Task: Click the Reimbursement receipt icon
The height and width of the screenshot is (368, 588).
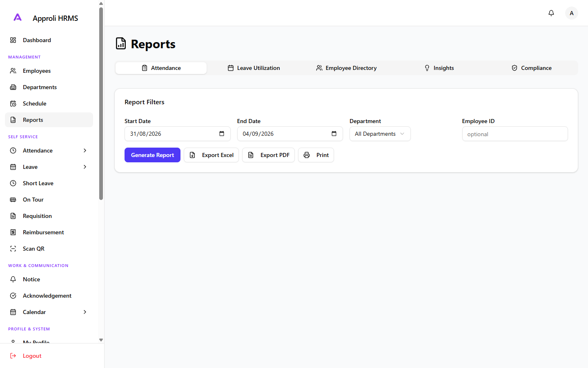Action: coord(13,232)
